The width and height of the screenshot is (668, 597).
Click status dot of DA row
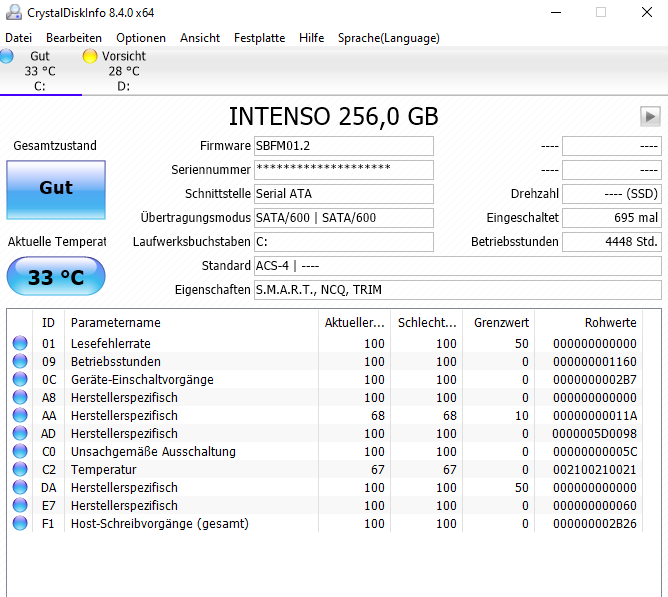point(20,487)
